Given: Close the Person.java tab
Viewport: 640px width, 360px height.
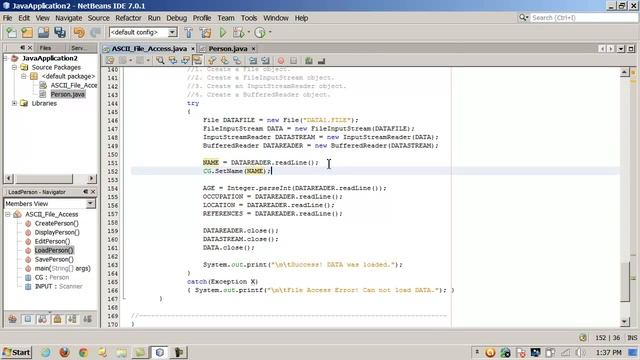Looking at the screenshot, I should click(x=253, y=49).
